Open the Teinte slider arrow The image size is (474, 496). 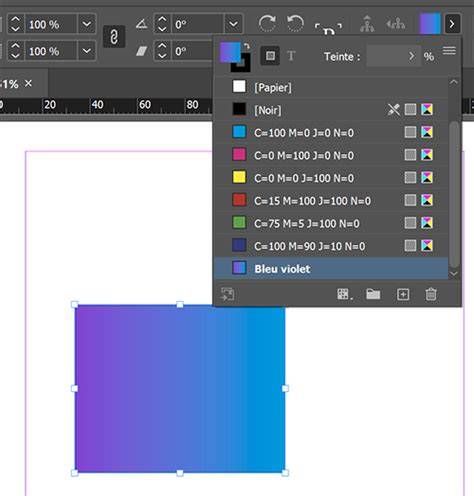[x=412, y=56]
